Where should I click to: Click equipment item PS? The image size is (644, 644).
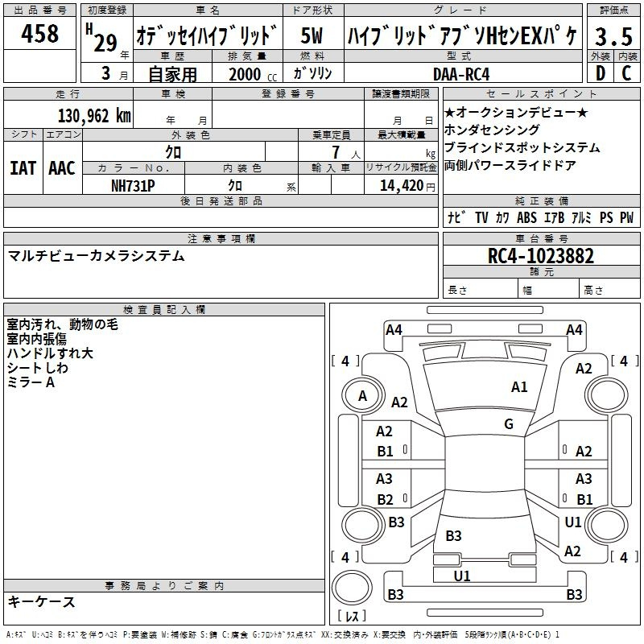click(x=606, y=217)
